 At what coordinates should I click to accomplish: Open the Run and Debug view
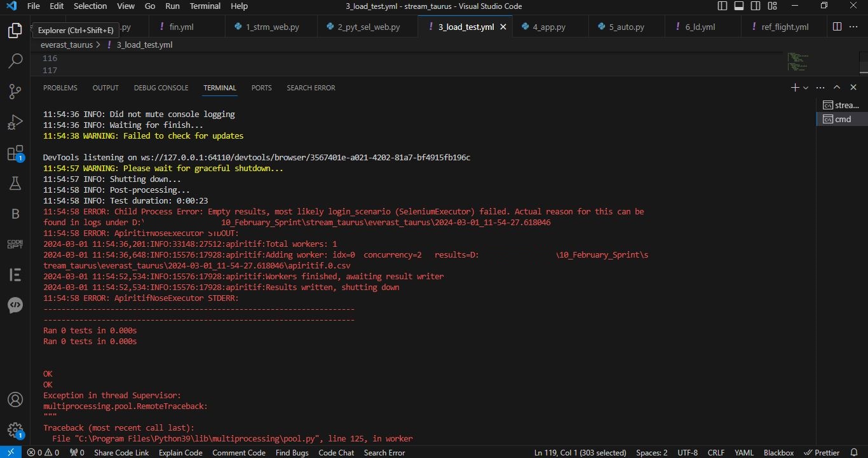(15, 122)
